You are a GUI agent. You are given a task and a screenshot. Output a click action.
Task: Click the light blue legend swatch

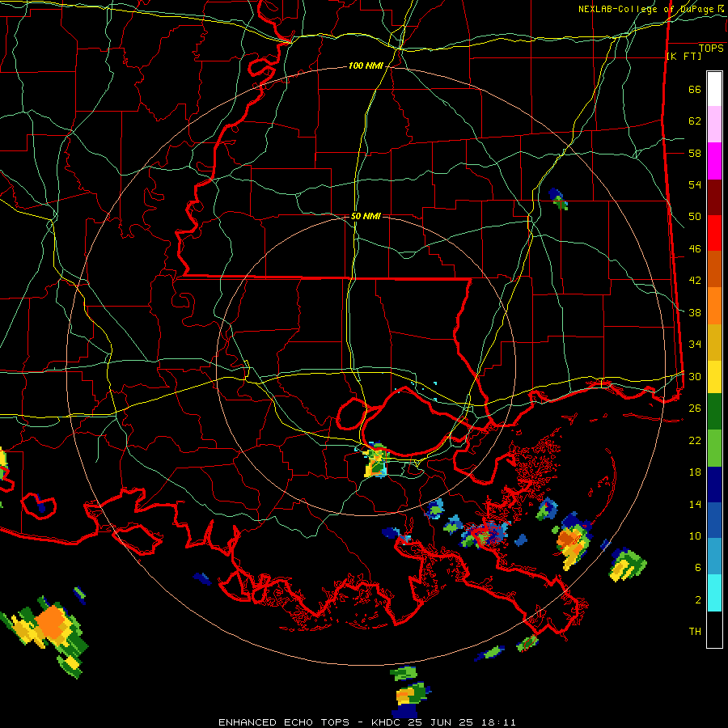(x=714, y=557)
